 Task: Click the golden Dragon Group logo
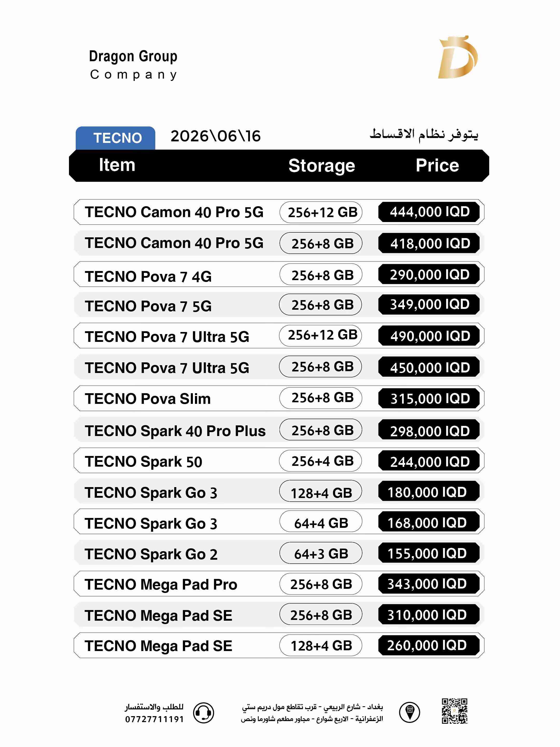(458, 57)
